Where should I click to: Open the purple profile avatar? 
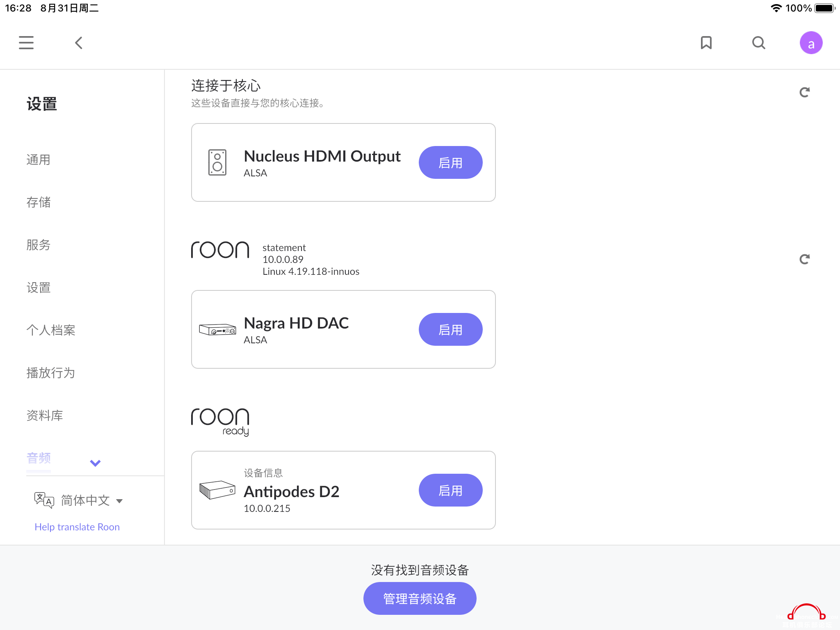[x=811, y=43]
